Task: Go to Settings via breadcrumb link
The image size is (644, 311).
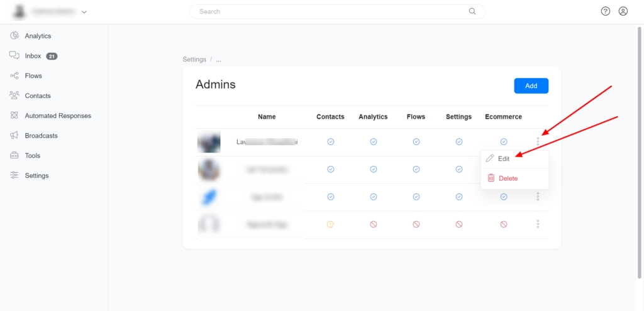Action: point(194,60)
